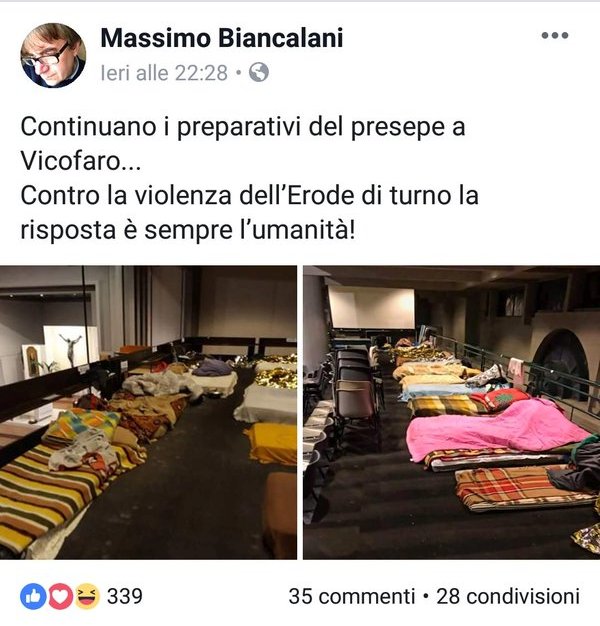Viewport: 600px width, 626px height.
Task: Click the blue thumbs-up Like reaction icon
Action: (33, 596)
